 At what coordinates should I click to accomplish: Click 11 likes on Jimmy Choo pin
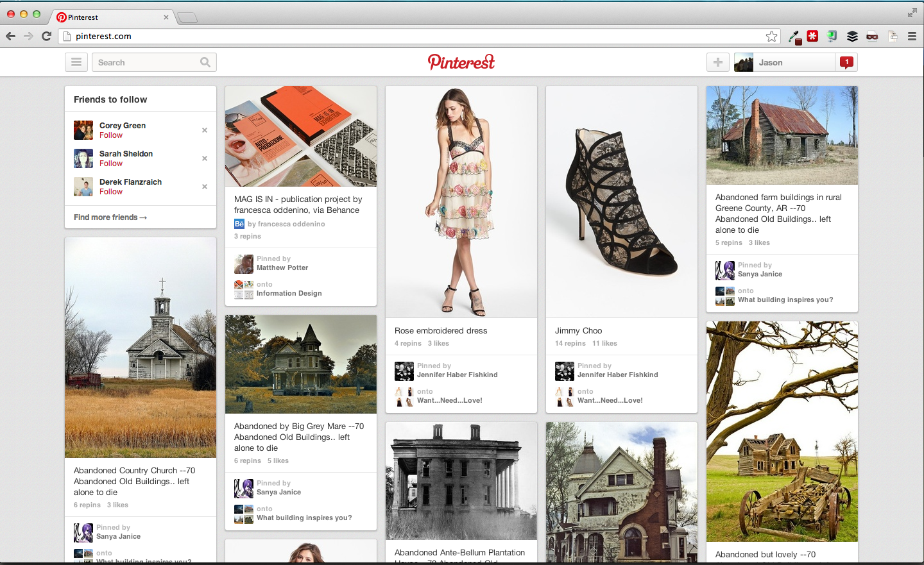pos(604,344)
